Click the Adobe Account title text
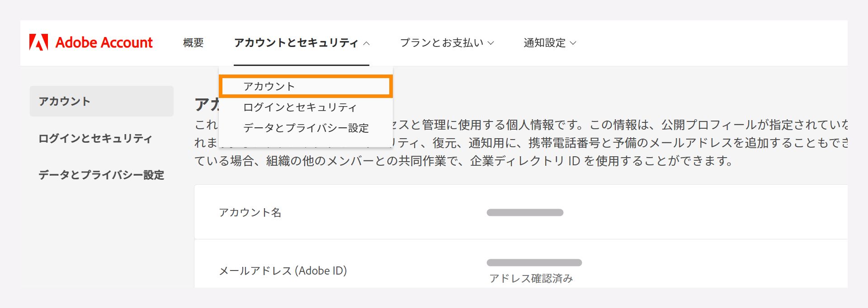This screenshot has height=308, width=868. pyautogui.click(x=104, y=42)
